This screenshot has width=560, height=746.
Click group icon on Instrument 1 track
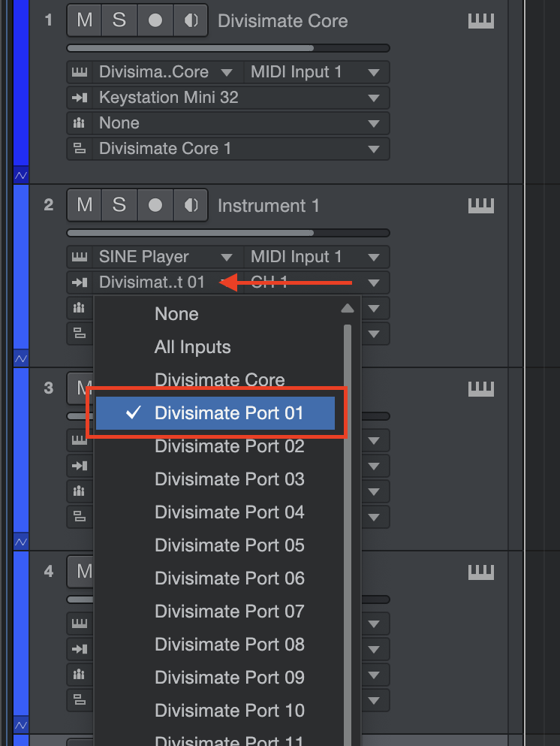click(80, 308)
